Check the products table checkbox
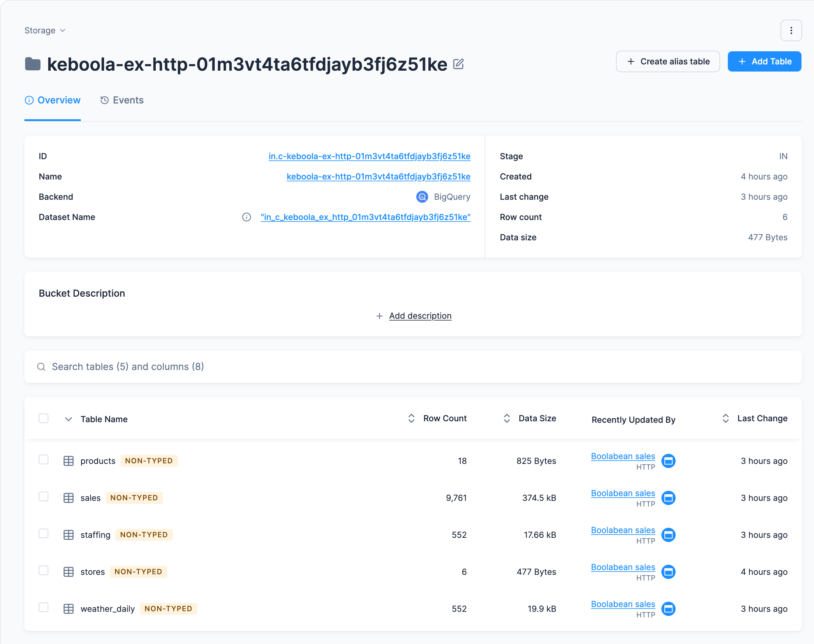The height and width of the screenshot is (644, 814). point(44,460)
